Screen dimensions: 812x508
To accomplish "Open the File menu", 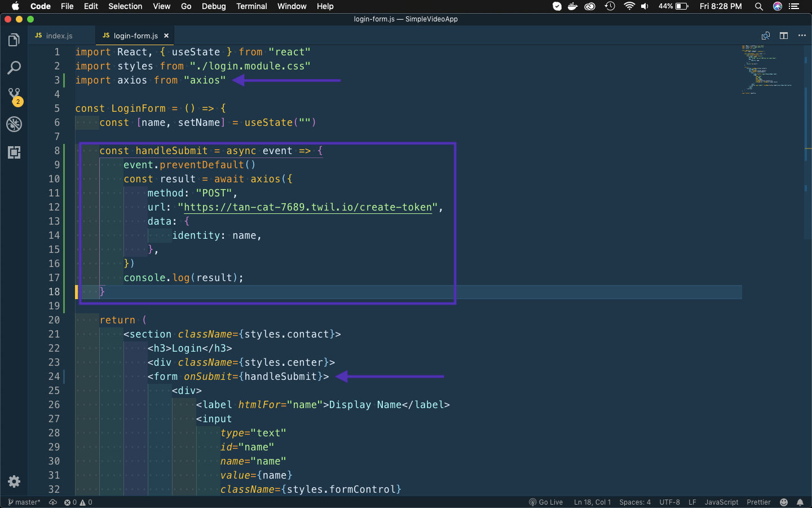I will (67, 6).
